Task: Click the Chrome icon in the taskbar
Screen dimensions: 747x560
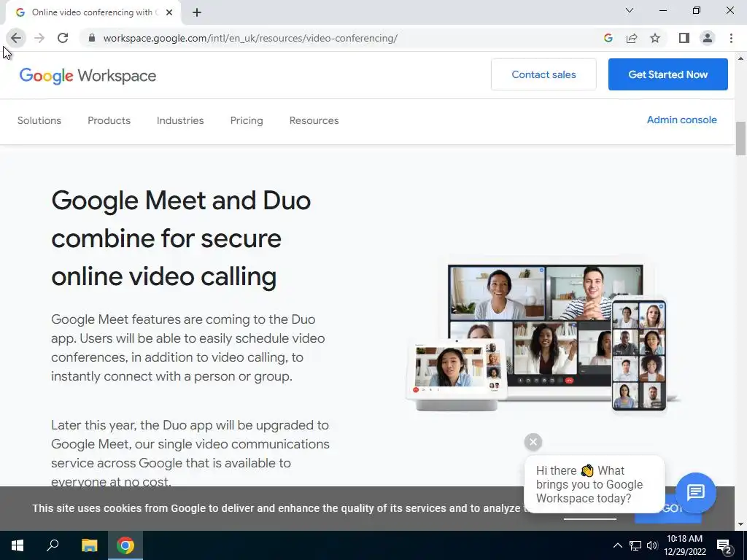Action: [x=125, y=545]
